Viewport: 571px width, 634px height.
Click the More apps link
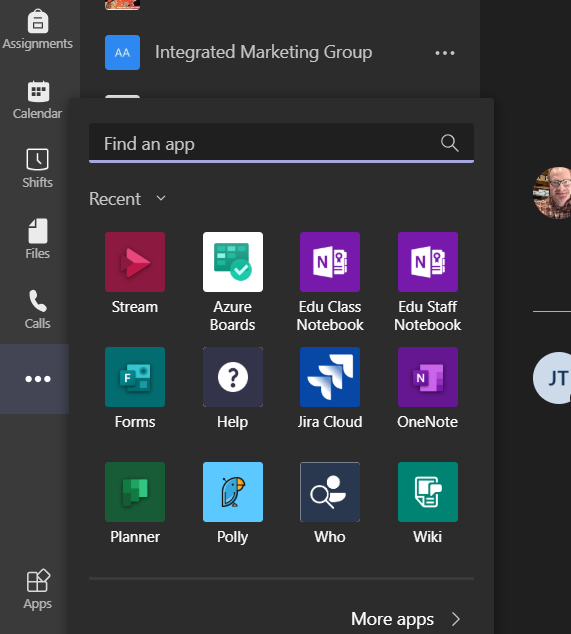[x=392, y=619]
